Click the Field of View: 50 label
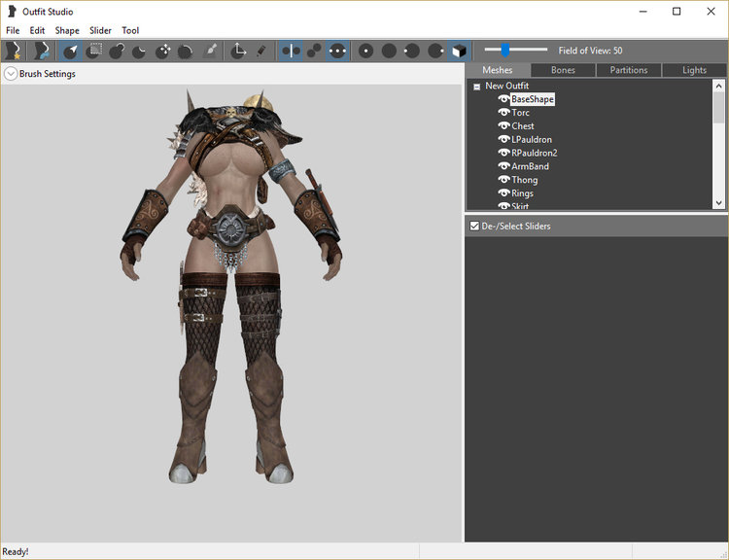 pyautogui.click(x=590, y=51)
